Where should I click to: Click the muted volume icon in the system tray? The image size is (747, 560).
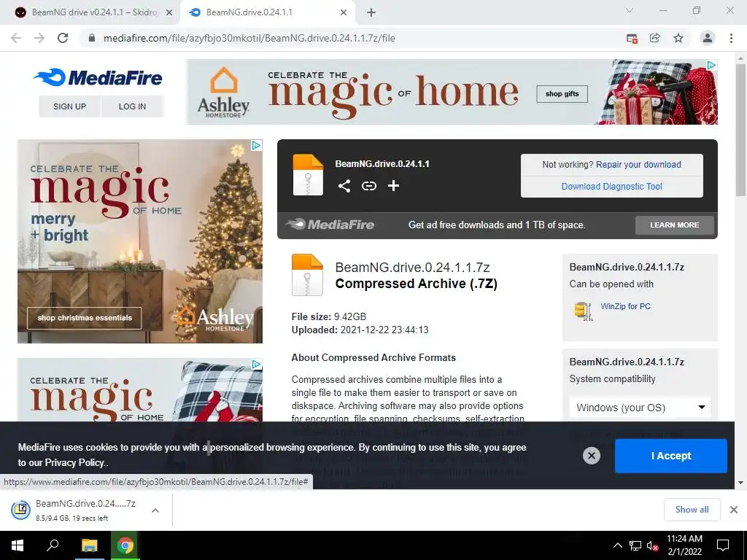[x=652, y=545]
